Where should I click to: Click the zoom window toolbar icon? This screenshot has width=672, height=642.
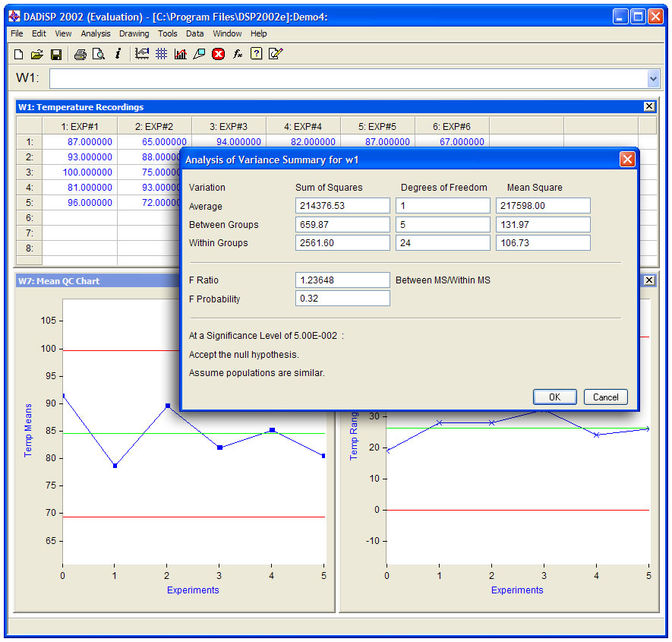click(x=199, y=54)
